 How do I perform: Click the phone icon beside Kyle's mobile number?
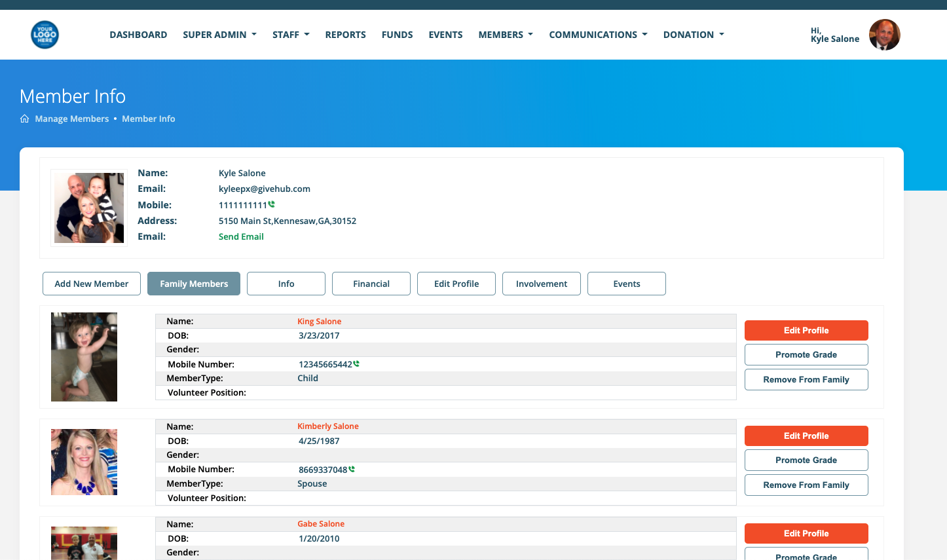click(272, 204)
